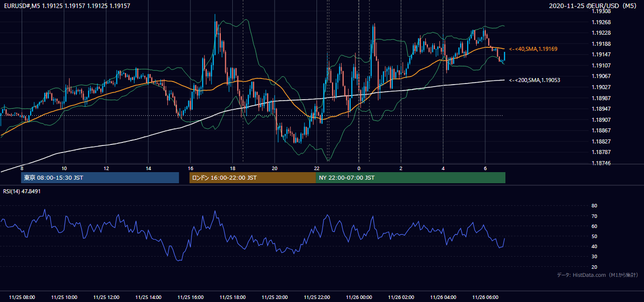This screenshot has width=644, height=302.
Task: Click the RSI level 30 axis label
Action: pos(594,256)
